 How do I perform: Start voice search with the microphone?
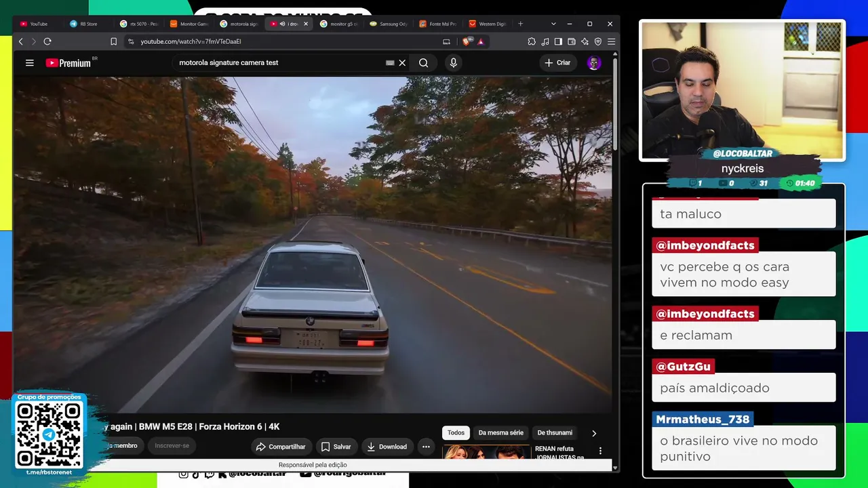pos(454,63)
